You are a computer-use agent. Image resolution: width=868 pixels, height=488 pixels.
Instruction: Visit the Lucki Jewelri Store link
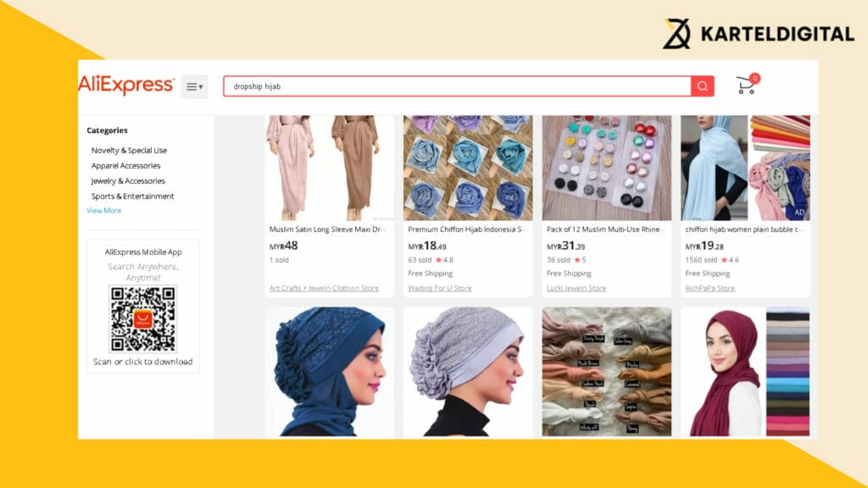[576, 288]
